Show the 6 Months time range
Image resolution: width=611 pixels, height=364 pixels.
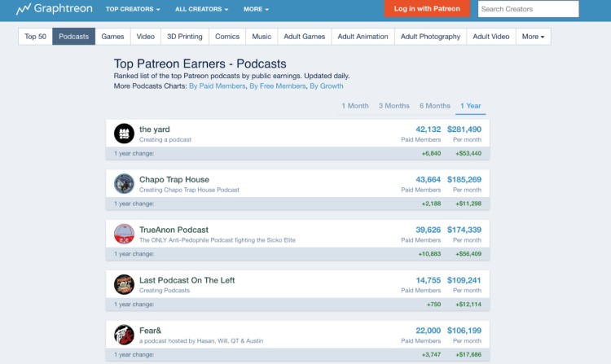coord(434,106)
